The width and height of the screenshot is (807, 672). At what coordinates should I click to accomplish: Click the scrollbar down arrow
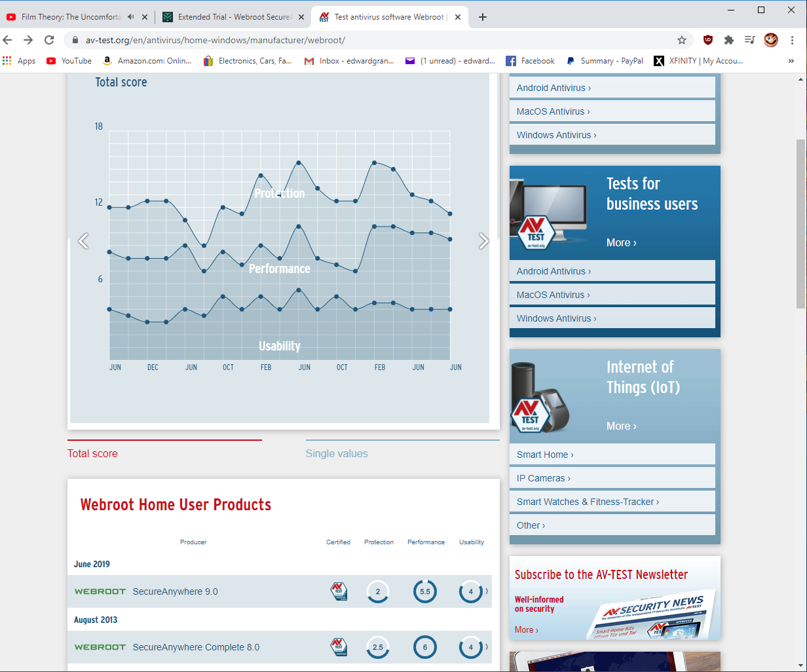point(801,666)
